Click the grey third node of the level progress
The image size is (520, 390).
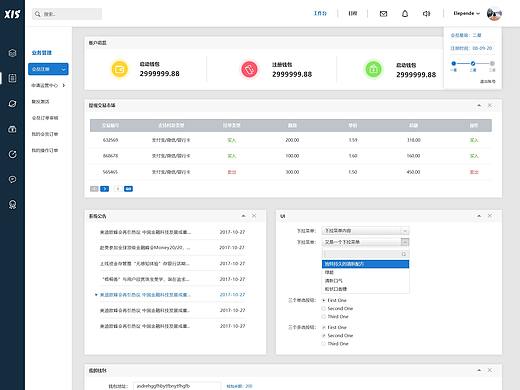492,63
